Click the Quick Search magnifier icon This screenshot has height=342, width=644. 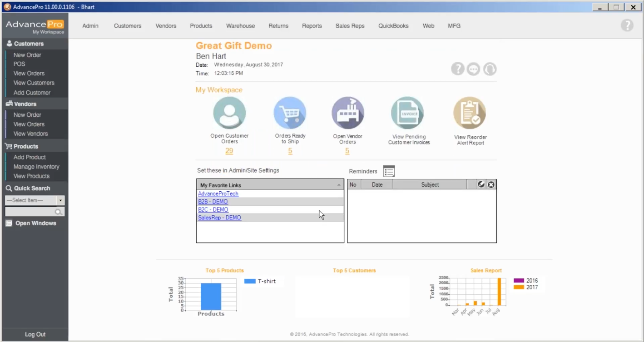coord(58,212)
